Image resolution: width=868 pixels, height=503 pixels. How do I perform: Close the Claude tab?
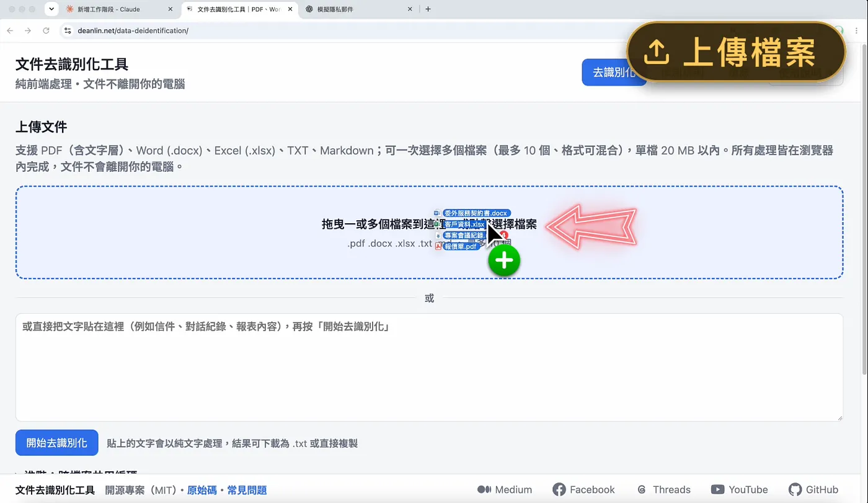coord(170,9)
